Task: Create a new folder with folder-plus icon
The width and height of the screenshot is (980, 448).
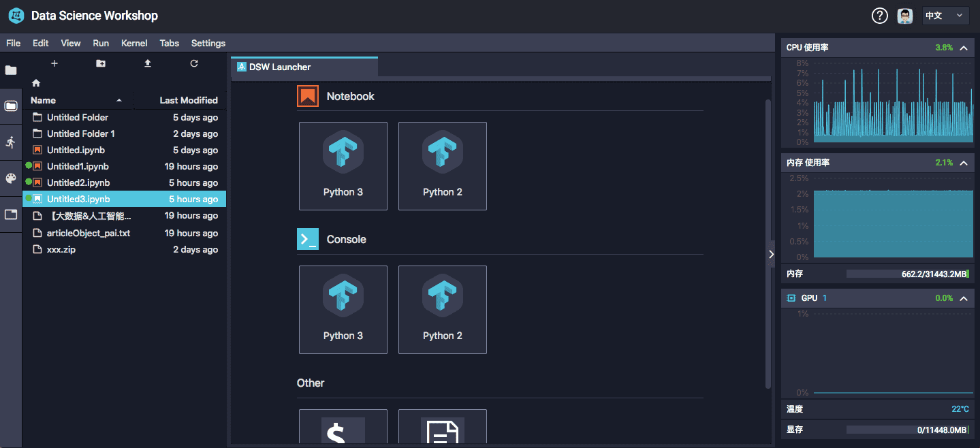Action: pos(101,63)
